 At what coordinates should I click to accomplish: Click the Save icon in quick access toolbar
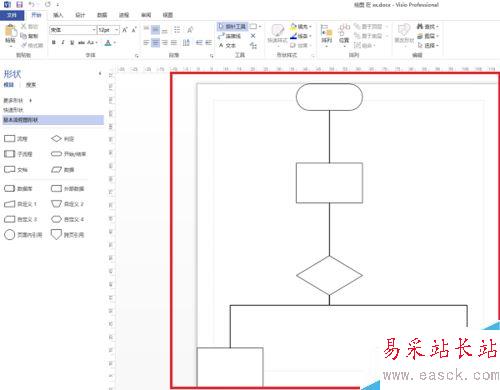[19, 4]
